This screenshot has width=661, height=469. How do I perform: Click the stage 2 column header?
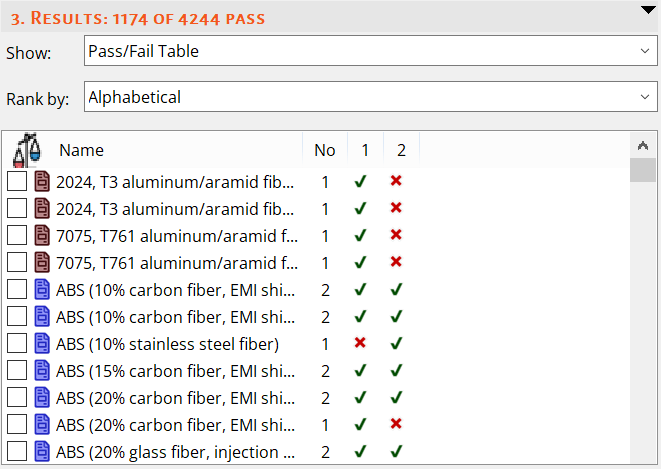(401, 150)
